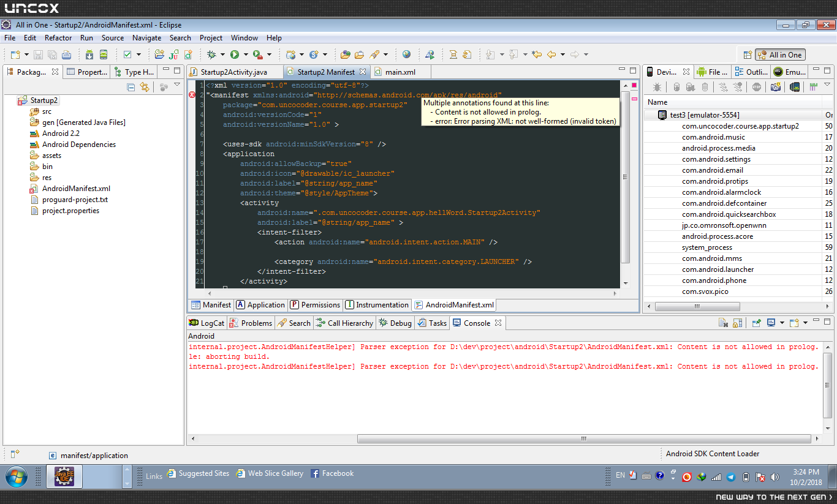Screen dimensions: 837x504
Task: Switch to the Permissions manifest tab
Action: [x=314, y=305]
